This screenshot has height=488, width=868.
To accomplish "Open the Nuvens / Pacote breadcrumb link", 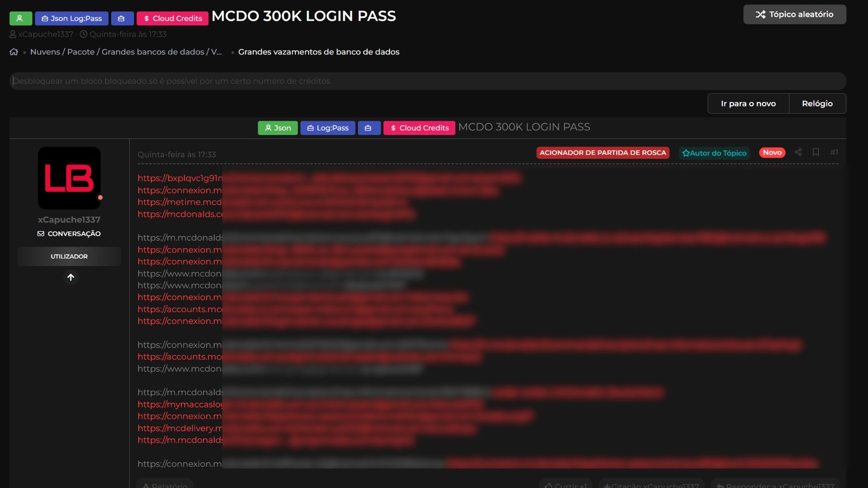I will pyautogui.click(x=126, y=52).
